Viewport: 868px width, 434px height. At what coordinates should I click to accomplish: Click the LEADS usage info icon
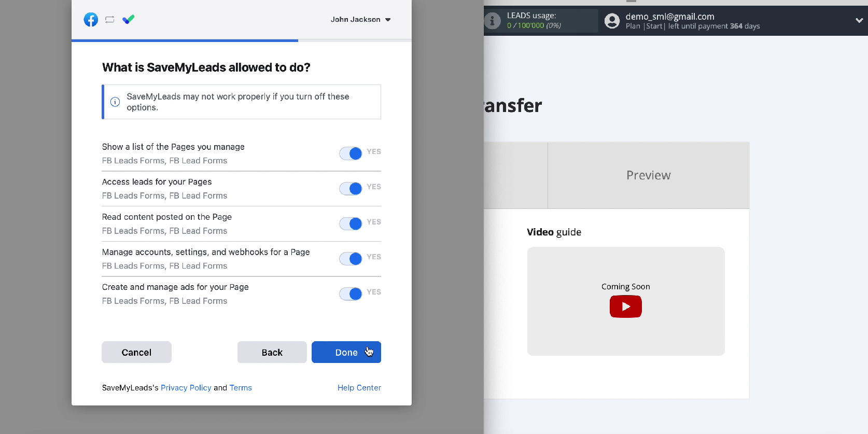coord(492,21)
